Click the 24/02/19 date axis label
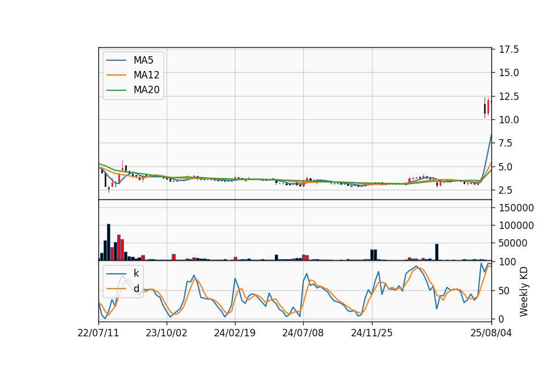This screenshot has width=546, height=392. pyautogui.click(x=235, y=333)
